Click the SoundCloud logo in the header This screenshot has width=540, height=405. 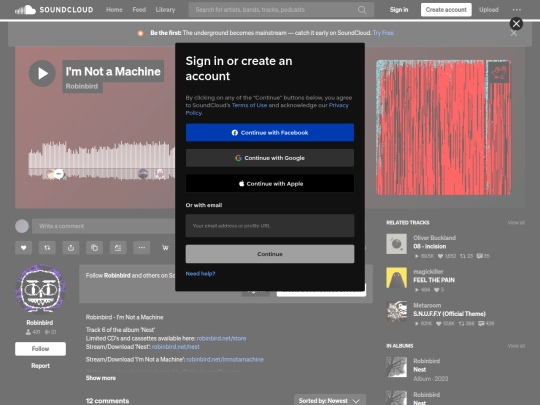(54, 10)
